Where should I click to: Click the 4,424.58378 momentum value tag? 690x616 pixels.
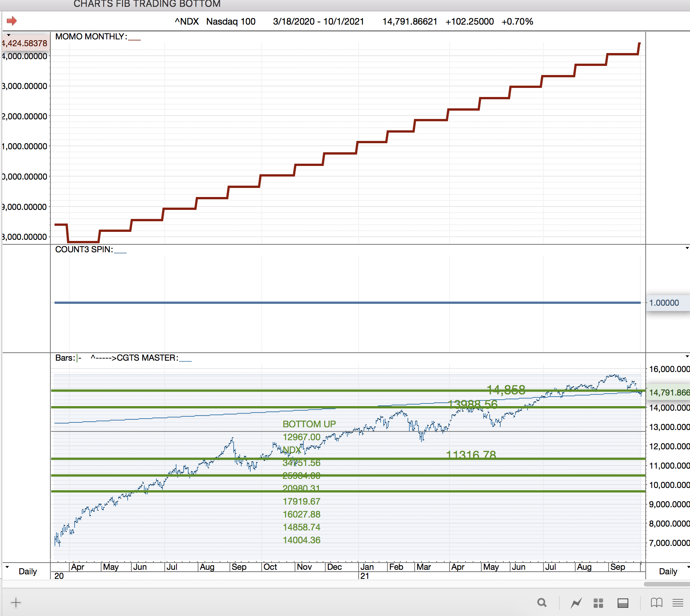25,43
